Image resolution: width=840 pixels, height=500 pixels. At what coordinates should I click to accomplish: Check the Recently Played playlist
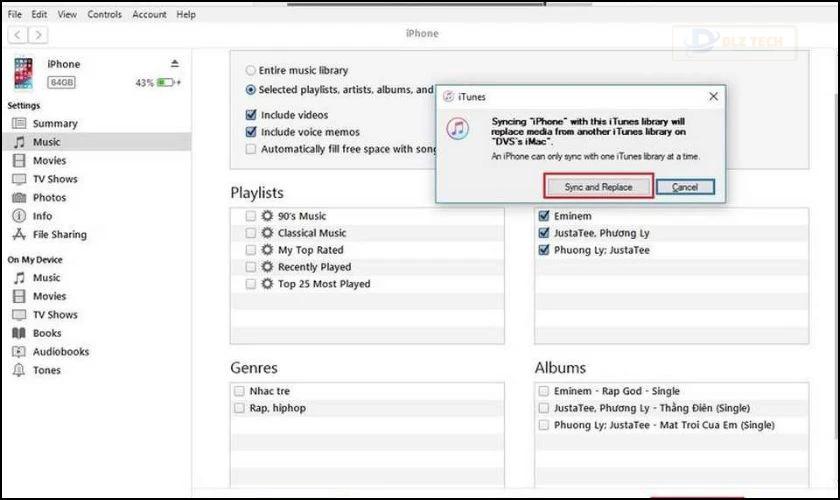(x=251, y=267)
